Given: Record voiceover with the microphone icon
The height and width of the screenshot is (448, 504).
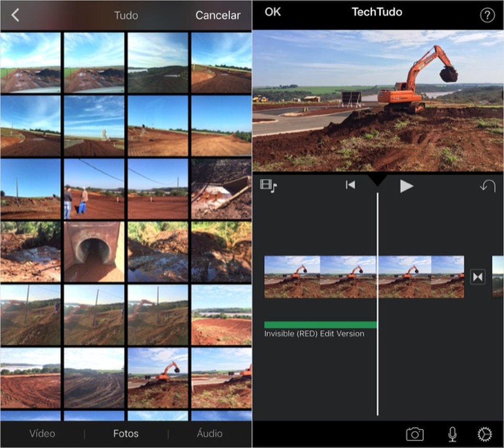Looking at the screenshot, I should pyautogui.click(x=452, y=434).
